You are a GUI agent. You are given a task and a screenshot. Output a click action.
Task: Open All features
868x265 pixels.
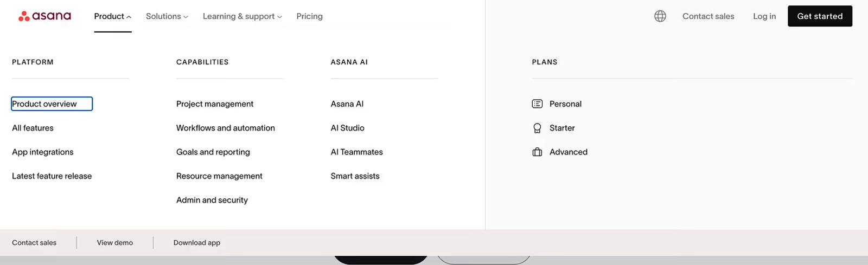click(x=33, y=128)
